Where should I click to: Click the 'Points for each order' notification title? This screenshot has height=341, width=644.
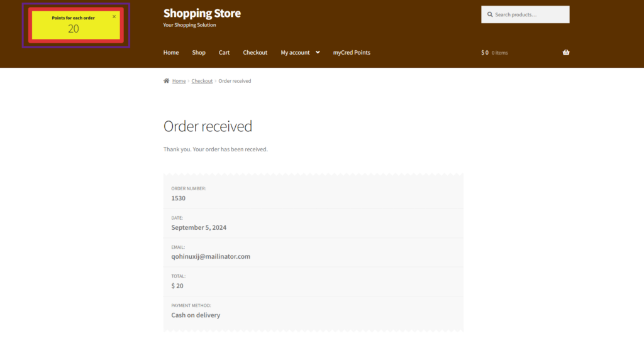(73, 18)
